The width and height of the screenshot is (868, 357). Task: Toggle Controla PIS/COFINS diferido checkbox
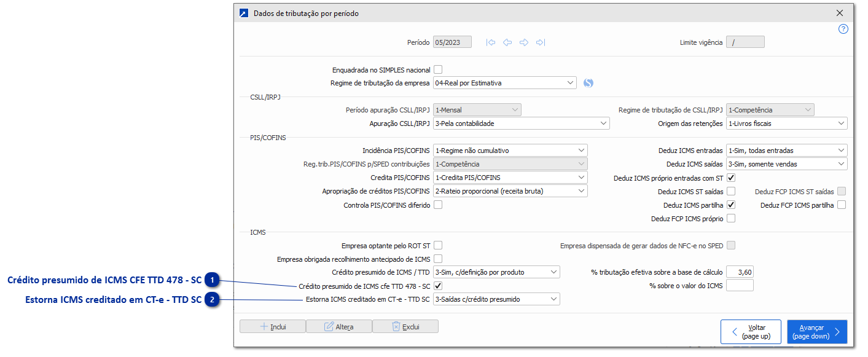point(438,205)
